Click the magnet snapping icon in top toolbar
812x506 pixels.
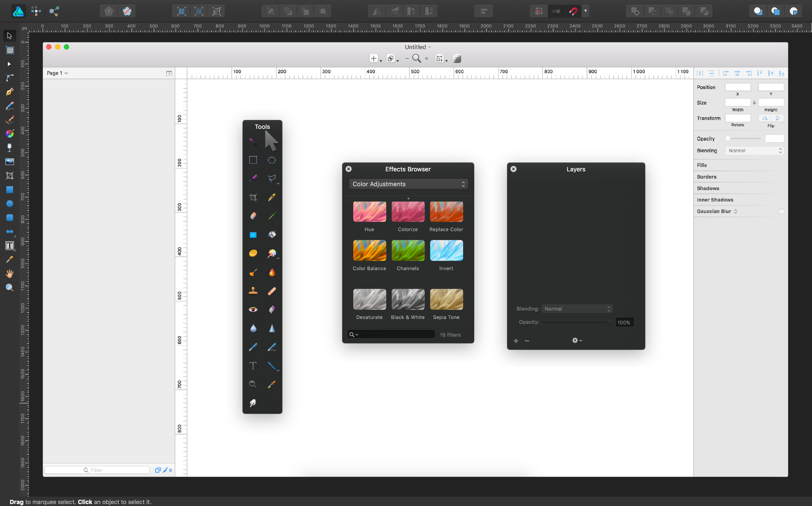pos(573,11)
